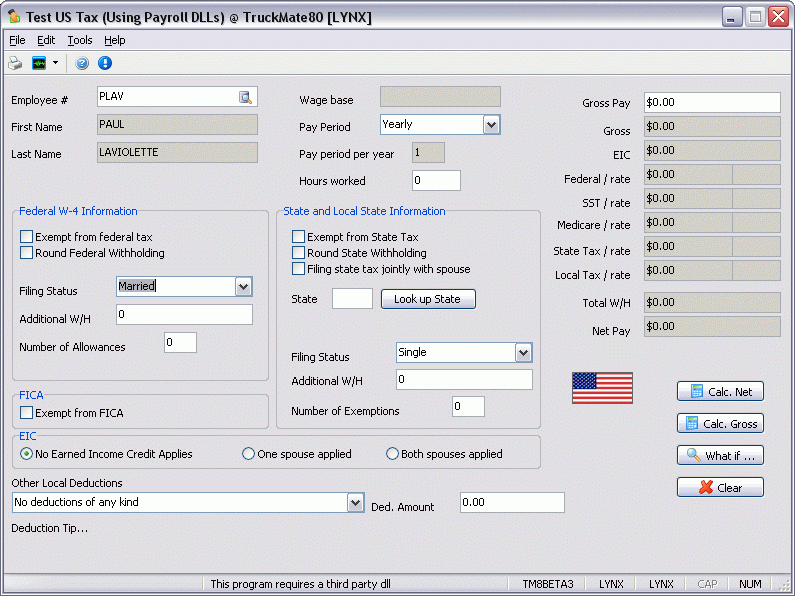This screenshot has width=795, height=596.
Task: Select One spouse applied radio button
Action: click(x=249, y=454)
